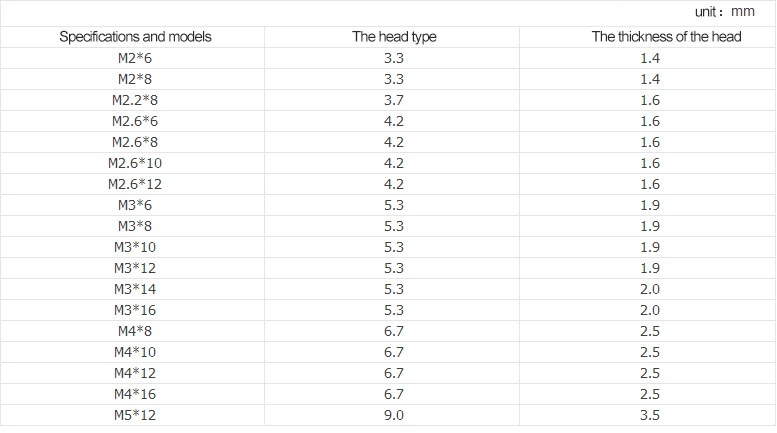
Task: Select the M2.2*8 row label
Action: click(135, 100)
